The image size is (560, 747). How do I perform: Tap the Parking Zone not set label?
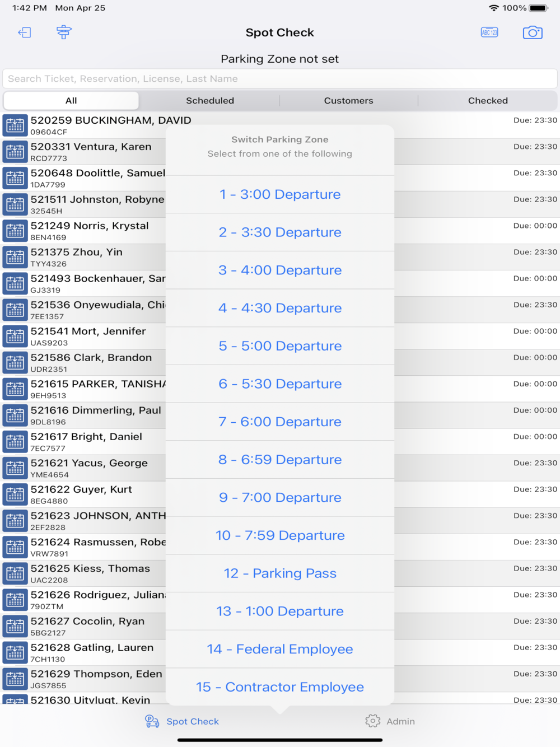pyautogui.click(x=280, y=59)
